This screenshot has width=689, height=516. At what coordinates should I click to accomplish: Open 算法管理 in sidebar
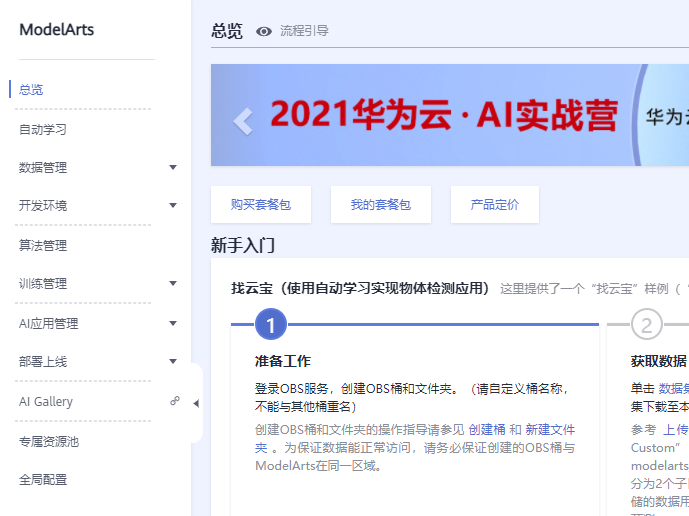(43, 245)
